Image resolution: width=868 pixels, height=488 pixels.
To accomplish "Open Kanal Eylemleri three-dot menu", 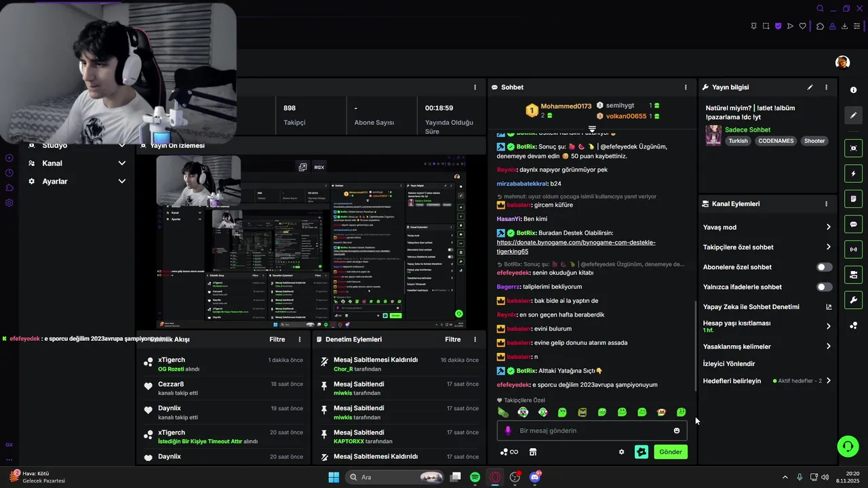I will [x=826, y=204].
